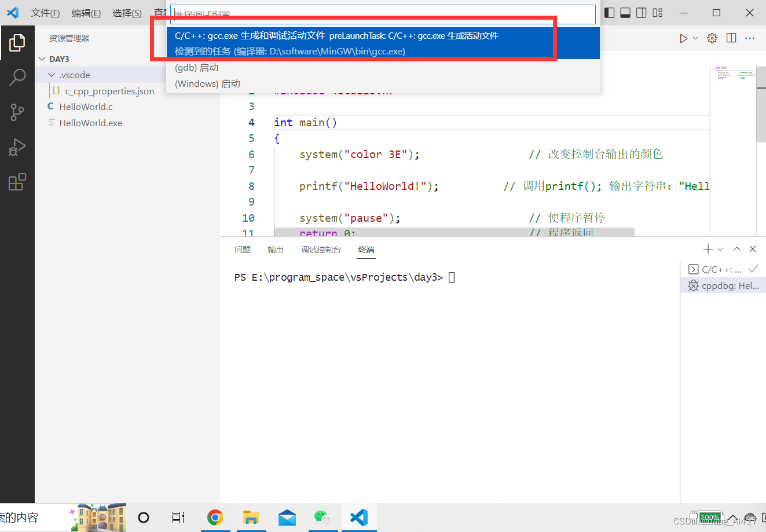Switch to the 问题 panel tab
Screen dimensions: 766x532
coord(243,250)
